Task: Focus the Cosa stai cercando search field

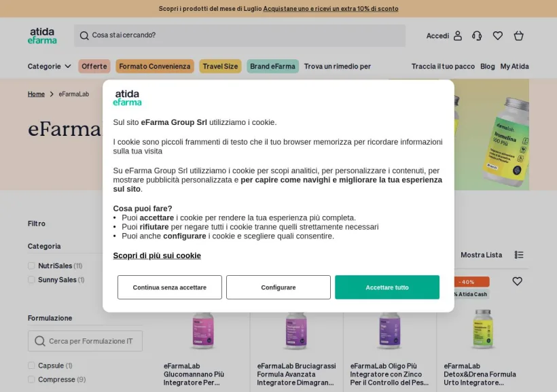Action: (240, 35)
